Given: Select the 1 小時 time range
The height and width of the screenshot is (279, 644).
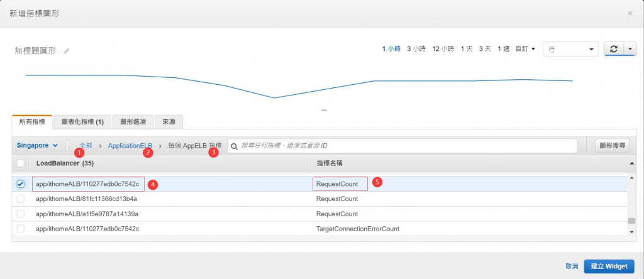Looking at the screenshot, I should [x=391, y=49].
